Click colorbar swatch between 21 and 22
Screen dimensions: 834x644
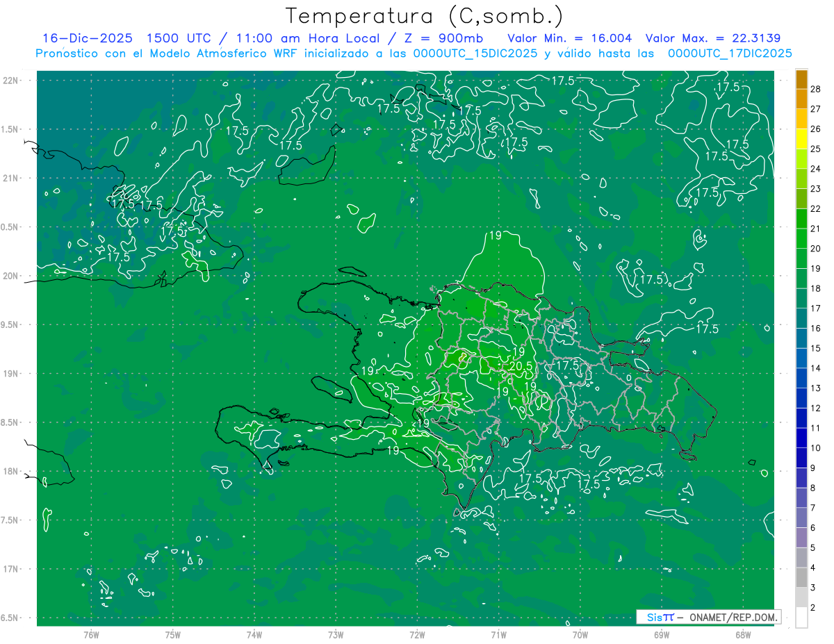[801, 219]
